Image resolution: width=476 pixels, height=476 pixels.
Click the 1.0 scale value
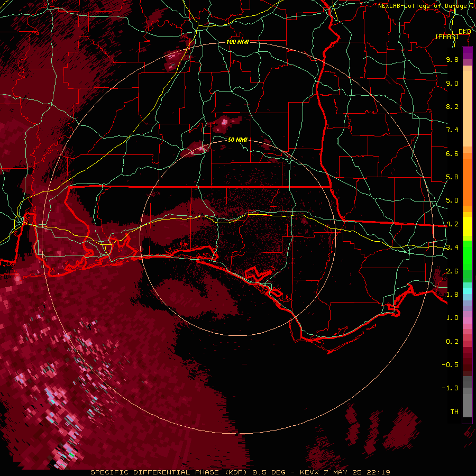pos(452,318)
